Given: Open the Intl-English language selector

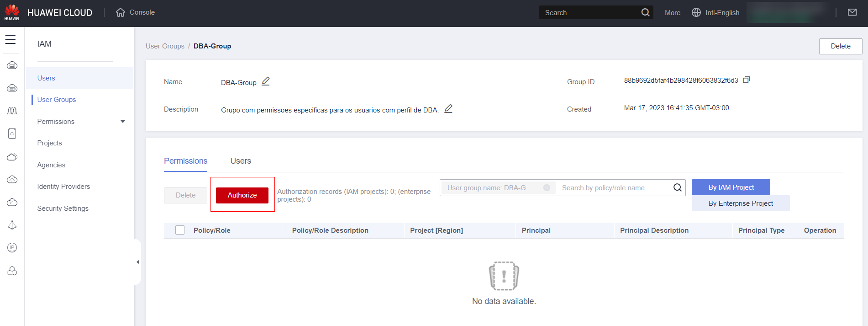Looking at the screenshot, I should 715,13.
